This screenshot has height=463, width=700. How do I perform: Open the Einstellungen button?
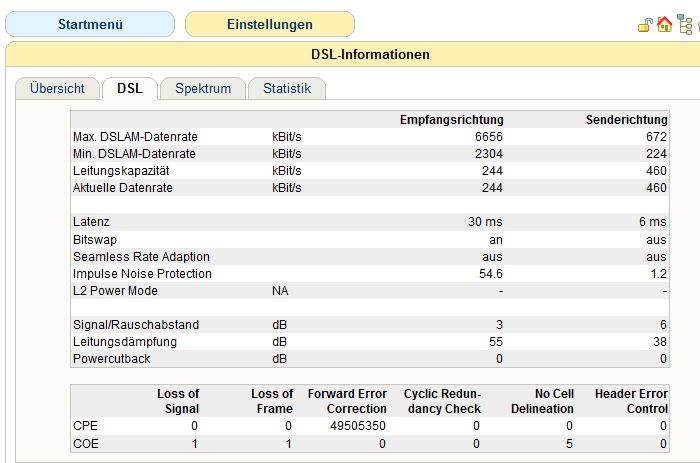(270, 24)
